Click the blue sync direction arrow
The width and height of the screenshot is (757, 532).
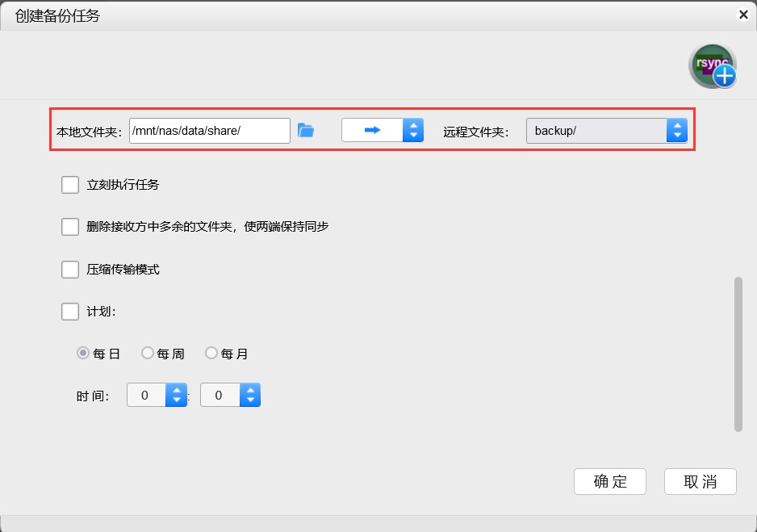(374, 130)
